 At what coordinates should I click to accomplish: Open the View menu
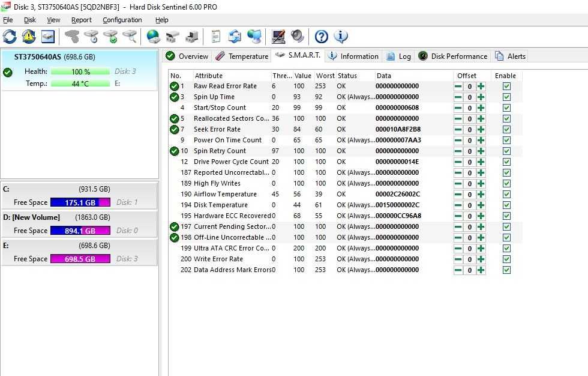[x=53, y=20]
